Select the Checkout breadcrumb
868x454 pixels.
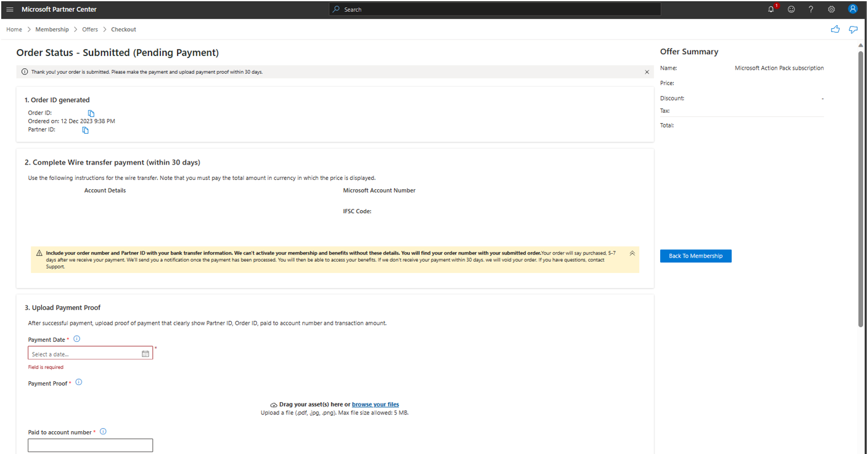coord(124,30)
